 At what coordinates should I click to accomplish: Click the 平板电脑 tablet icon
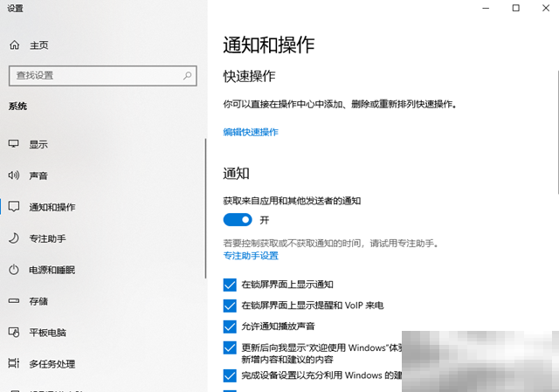(x=14, y=332)
